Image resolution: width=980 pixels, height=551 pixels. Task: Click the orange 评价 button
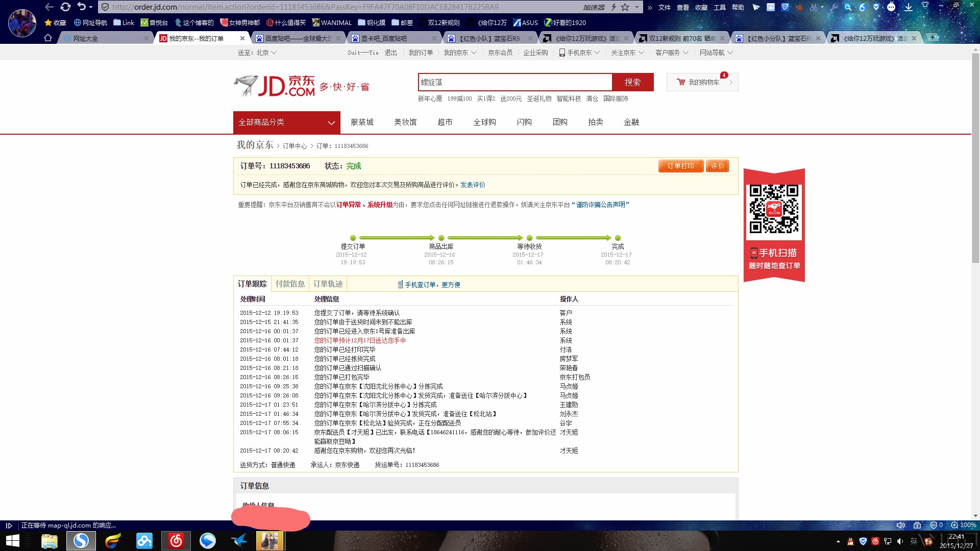(x=717, y=166)
